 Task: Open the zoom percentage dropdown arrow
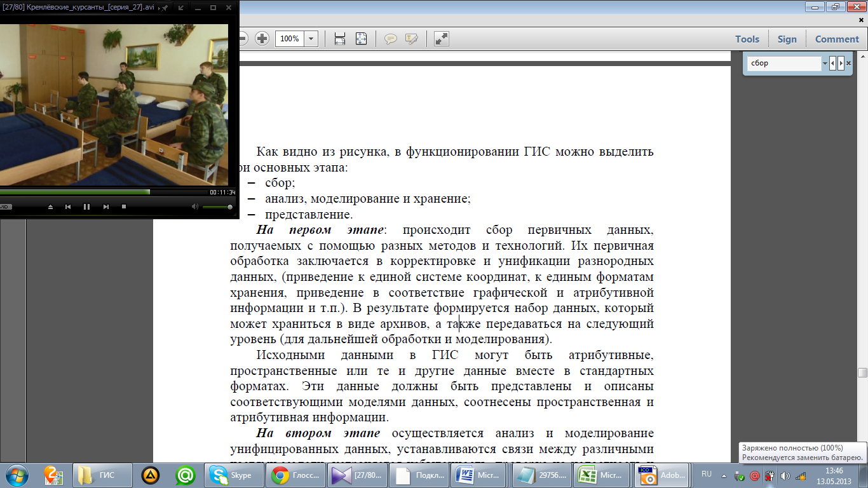(x=311, y=39)
